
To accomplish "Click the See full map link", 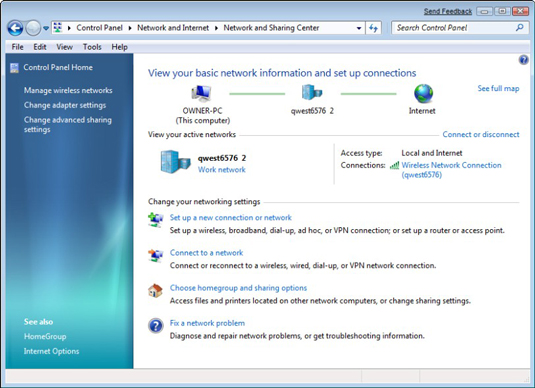I will pyautogui.click(x=498, y=88).
